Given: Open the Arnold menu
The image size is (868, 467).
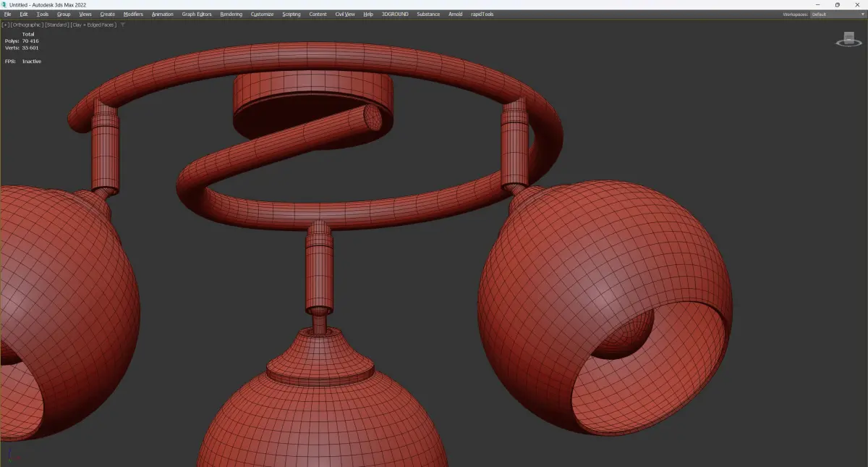Looking at the screenshot, I should [x=456, y=14].
